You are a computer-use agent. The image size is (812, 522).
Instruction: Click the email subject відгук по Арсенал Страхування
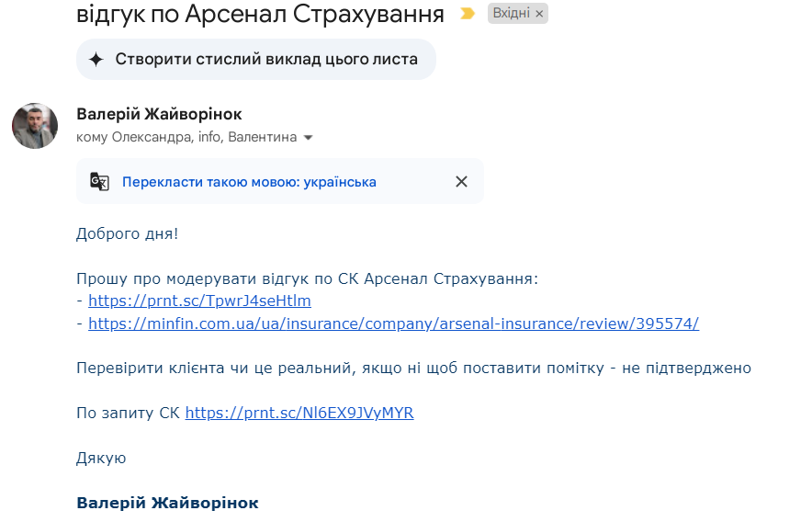tap(261, 14)
